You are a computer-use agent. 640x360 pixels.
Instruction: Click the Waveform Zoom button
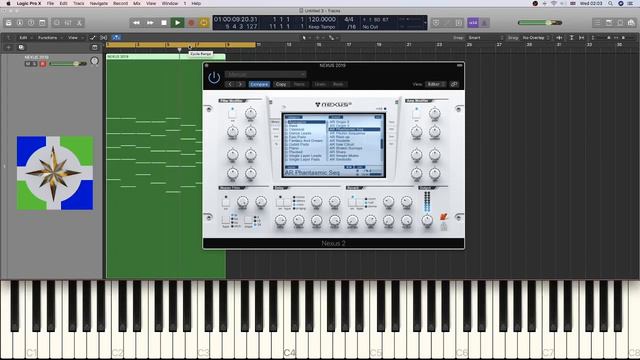559,38
